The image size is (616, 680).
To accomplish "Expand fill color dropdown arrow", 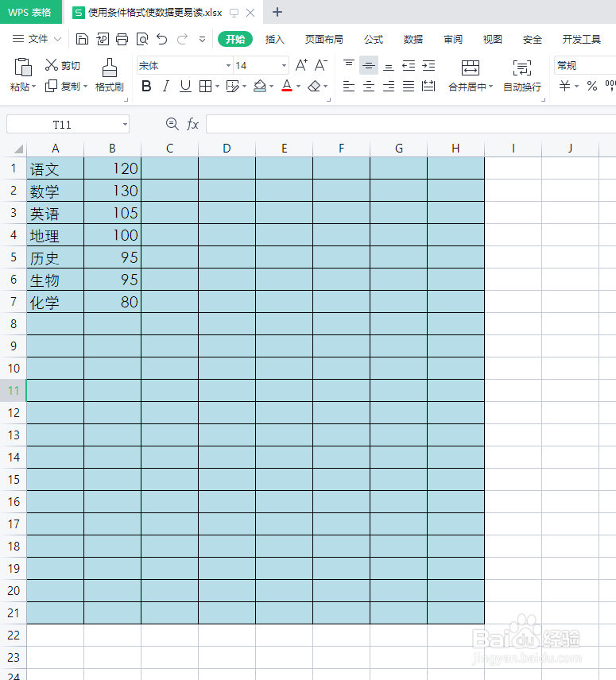I will (x=272, y=87).
